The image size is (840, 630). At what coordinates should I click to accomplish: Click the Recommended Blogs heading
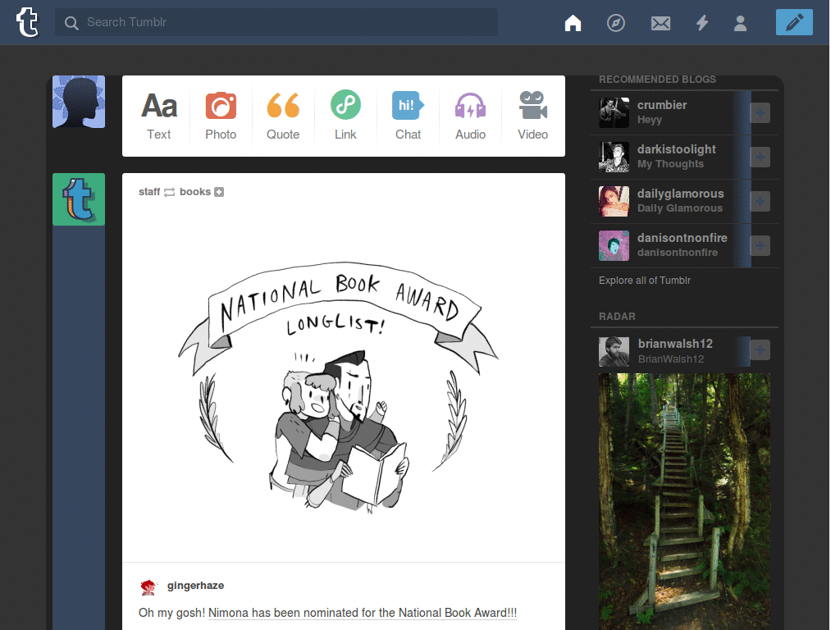(657, 80)
